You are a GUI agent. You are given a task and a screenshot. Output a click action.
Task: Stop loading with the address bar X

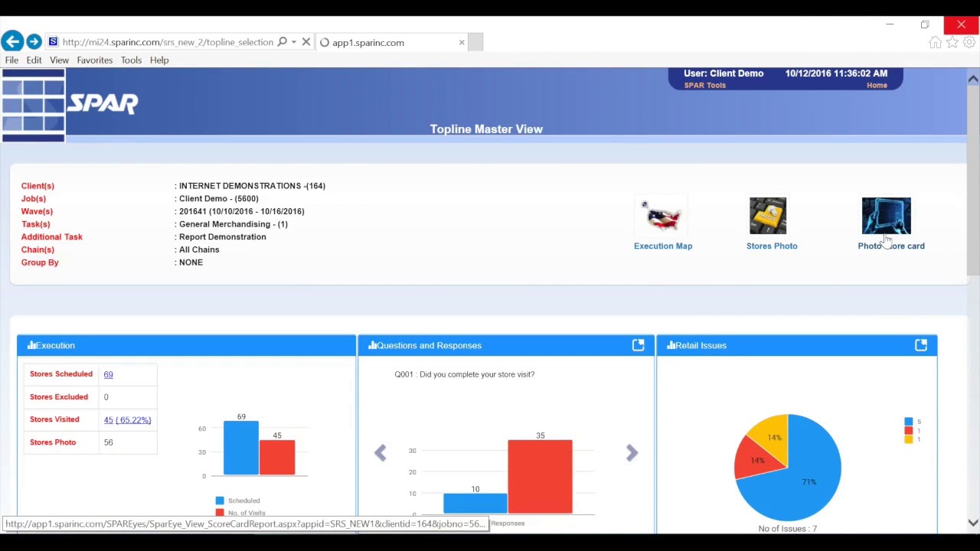(306, 42)
